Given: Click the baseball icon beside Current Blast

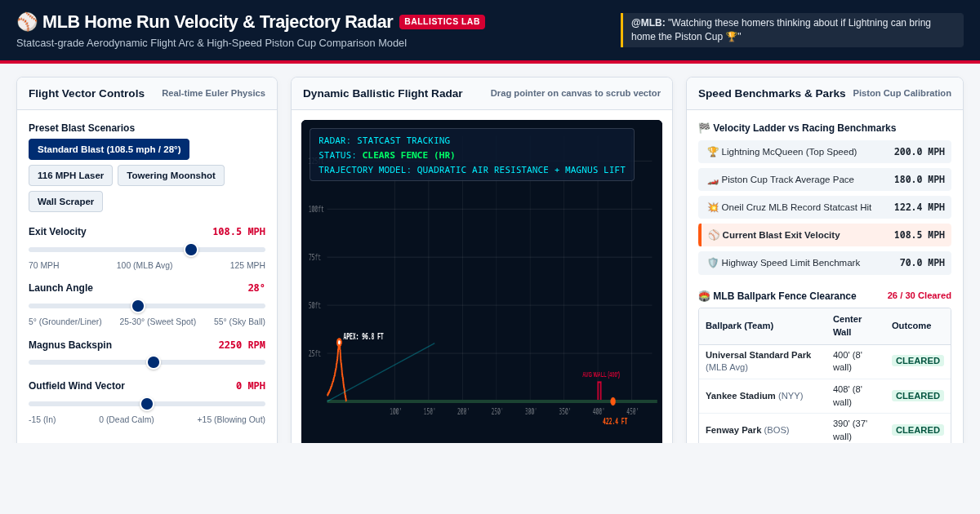Looking at the screenshot, I should [714, 235].
